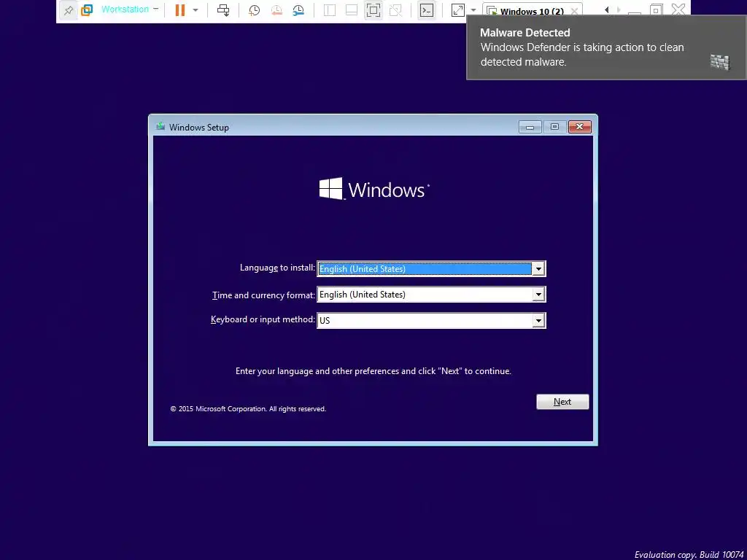
Task: Click the Unity mode icon
Action: coord(395,10)
